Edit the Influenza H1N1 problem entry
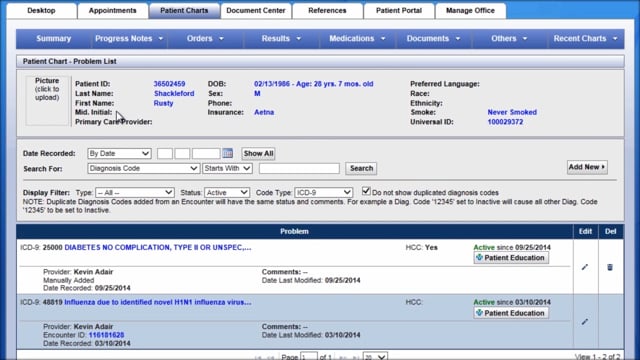 (x=585, y=322)
